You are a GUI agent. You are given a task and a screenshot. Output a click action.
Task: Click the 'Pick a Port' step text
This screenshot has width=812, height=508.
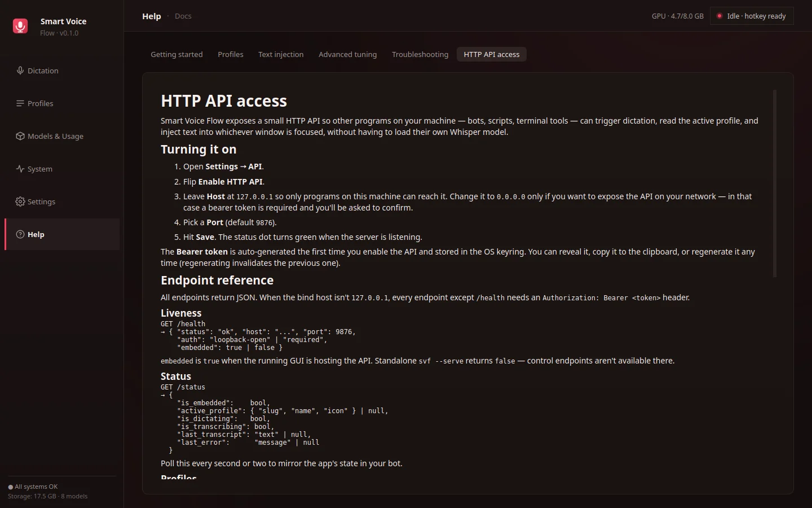click(x=230, y=222)
